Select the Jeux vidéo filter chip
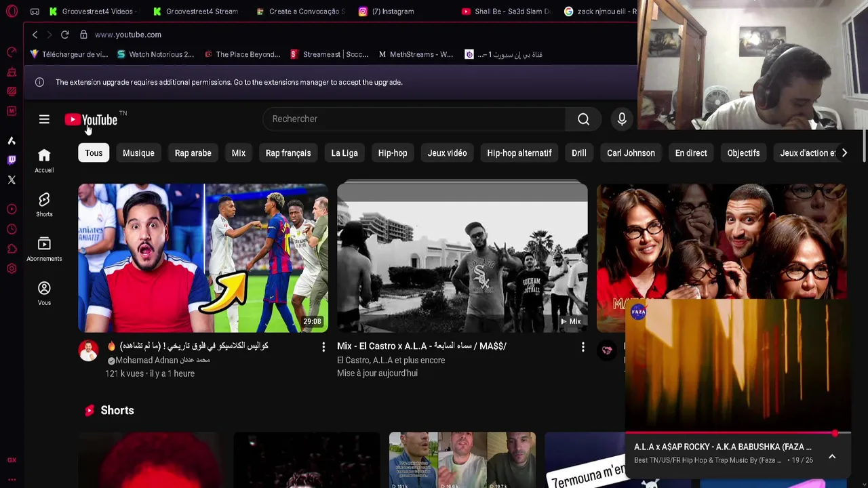 click(x=447, y=153)
